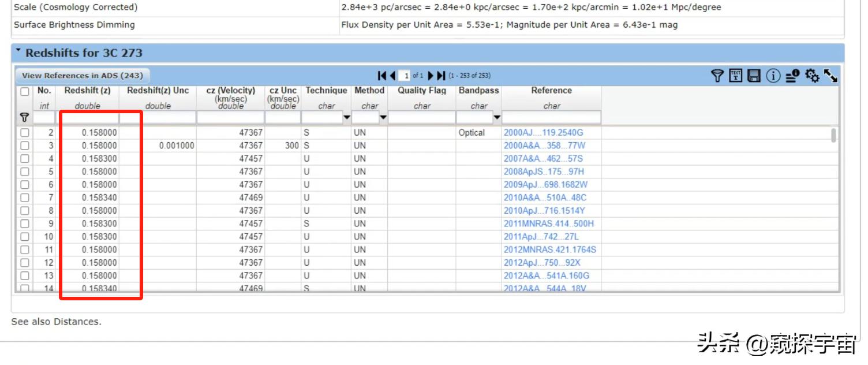Open reference link 2011MNRAS.414..500H
Screen dimensions: 868x365
[548, 224]
